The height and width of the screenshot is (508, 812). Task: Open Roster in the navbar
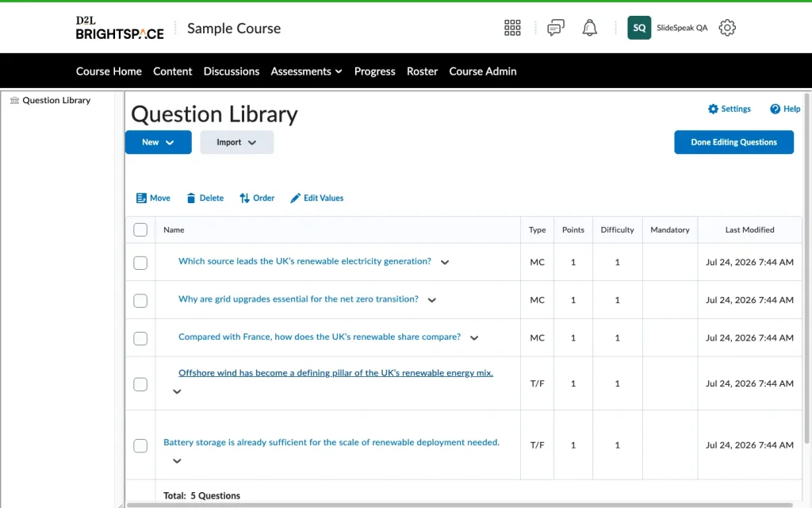[422, 71]
